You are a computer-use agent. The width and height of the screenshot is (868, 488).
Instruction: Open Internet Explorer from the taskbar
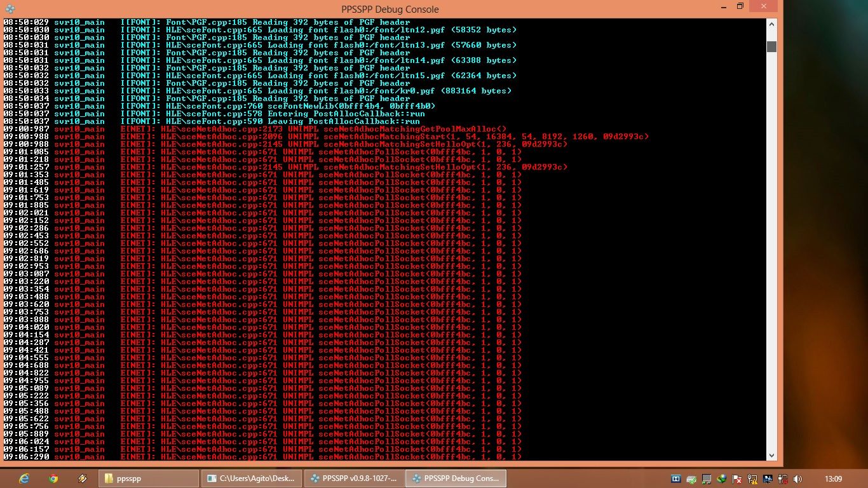[x=24, y=478]
